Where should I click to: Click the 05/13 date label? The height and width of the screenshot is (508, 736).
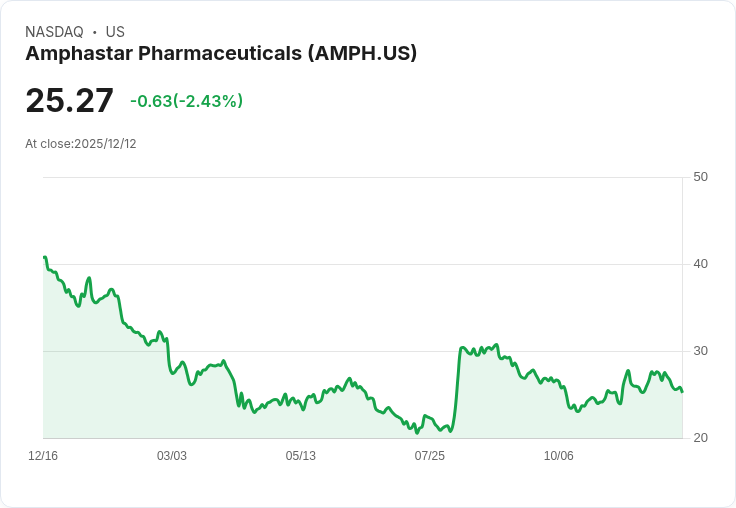pyautogui.click(x=301, y=456)
